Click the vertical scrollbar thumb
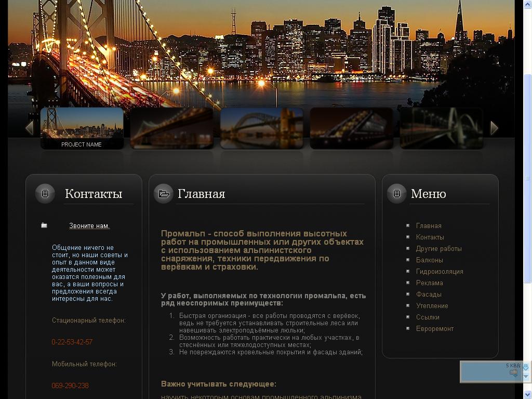 528,178
